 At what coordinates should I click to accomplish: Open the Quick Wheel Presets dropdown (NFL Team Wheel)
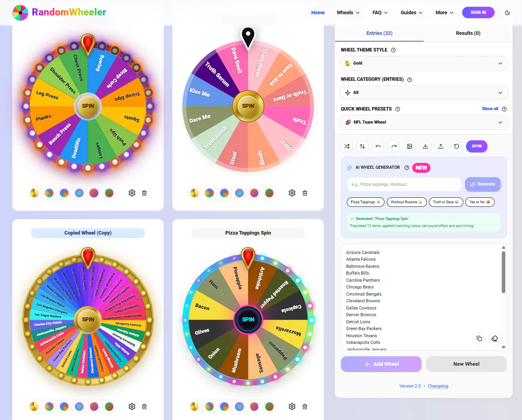point(424,122)
